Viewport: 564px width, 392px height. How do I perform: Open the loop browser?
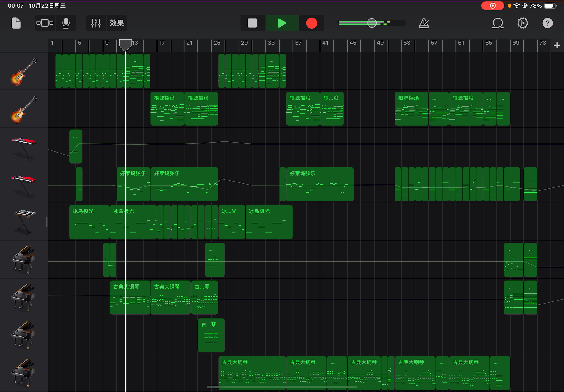pyautogui.click(x=498, y=23)
